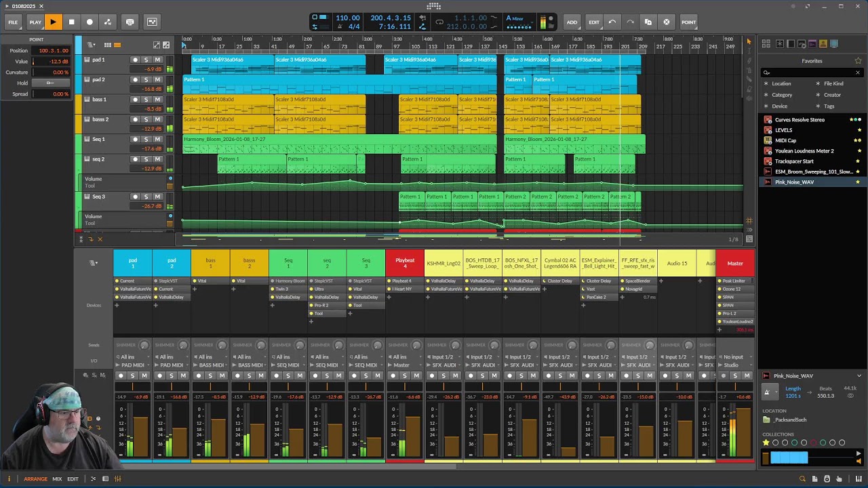Arm record on bass 1 track
Image resolution: width=868 pixels, height=488 pixels.
pos(134,99)
